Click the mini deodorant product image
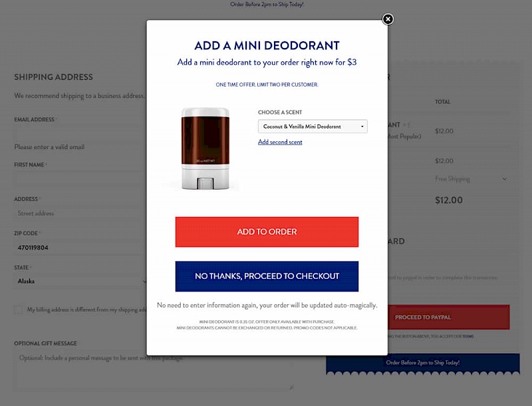The width and height of the screenshot is (532, 406). (205, 148)
